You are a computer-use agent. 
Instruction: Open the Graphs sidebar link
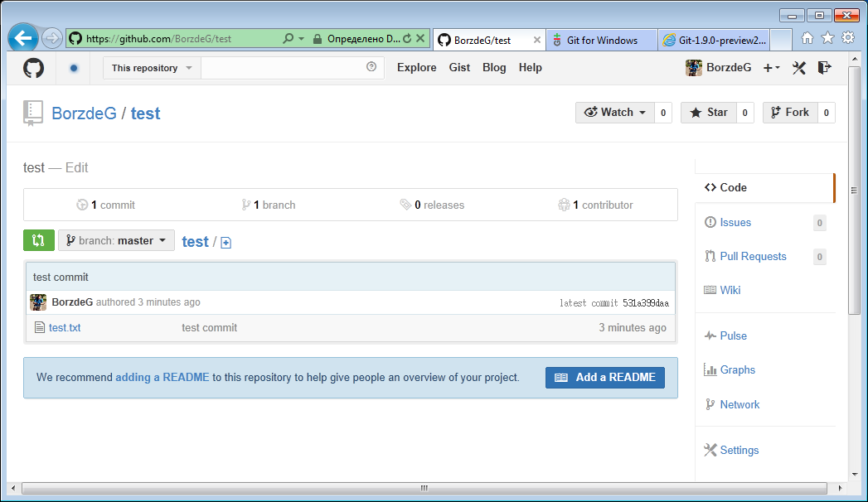point(737,369)
